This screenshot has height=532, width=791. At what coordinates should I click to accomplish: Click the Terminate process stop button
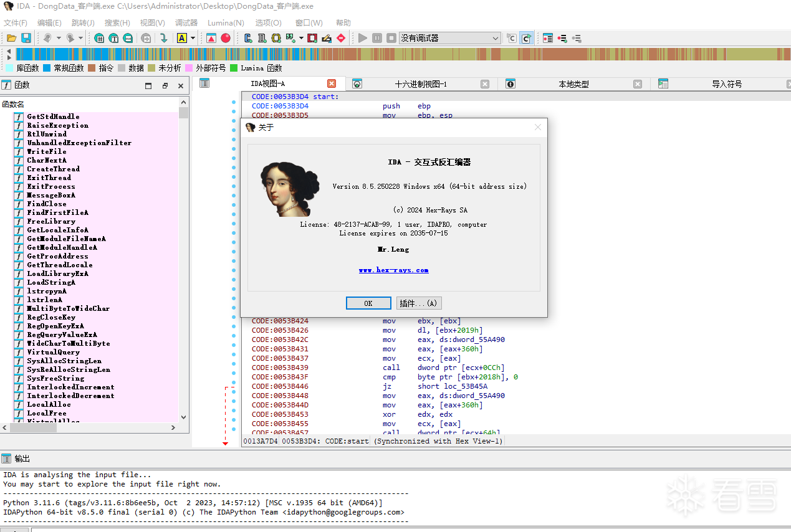[x=391, y=38]
